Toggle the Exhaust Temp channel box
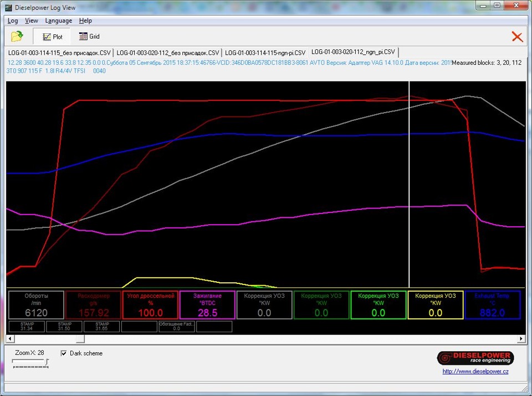 [492, 304]
